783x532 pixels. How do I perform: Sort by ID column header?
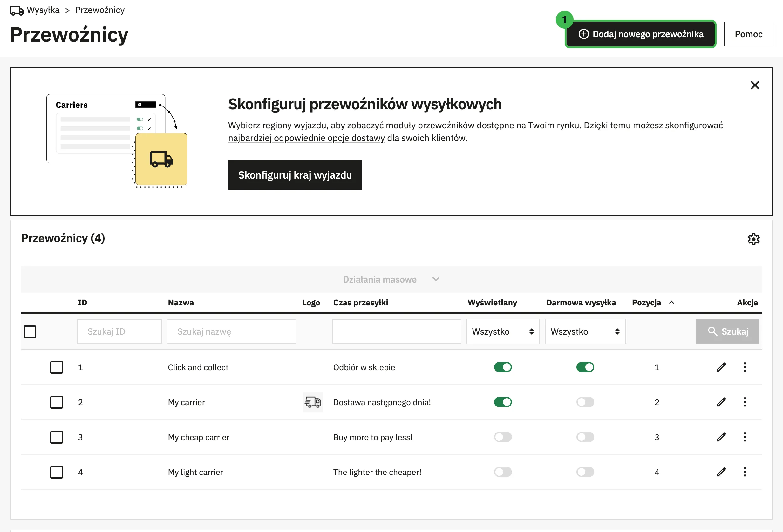coord(83,303)
